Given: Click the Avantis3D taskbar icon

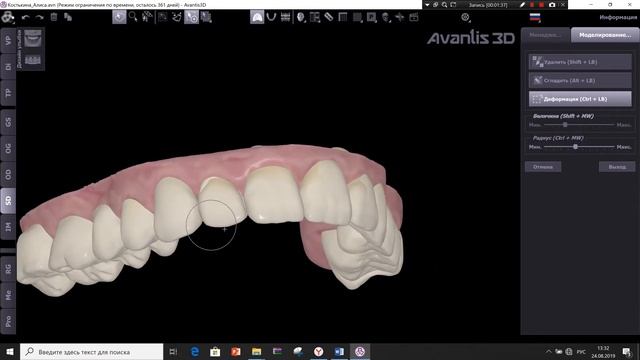Looking at the screenshot, I should click(x=360, y=352).
